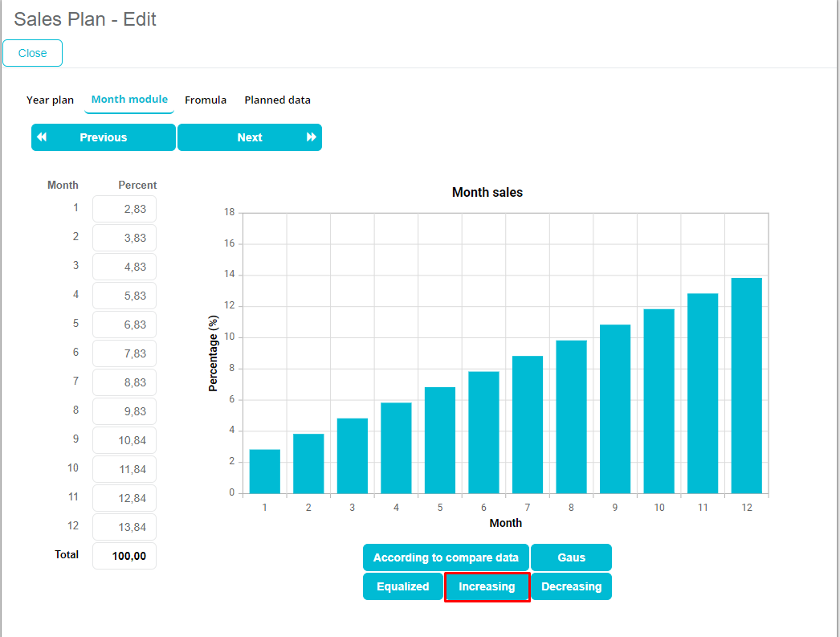Select the month 9 percent input
The width and height of the screenshot is (840, 637).
(124, 440)
